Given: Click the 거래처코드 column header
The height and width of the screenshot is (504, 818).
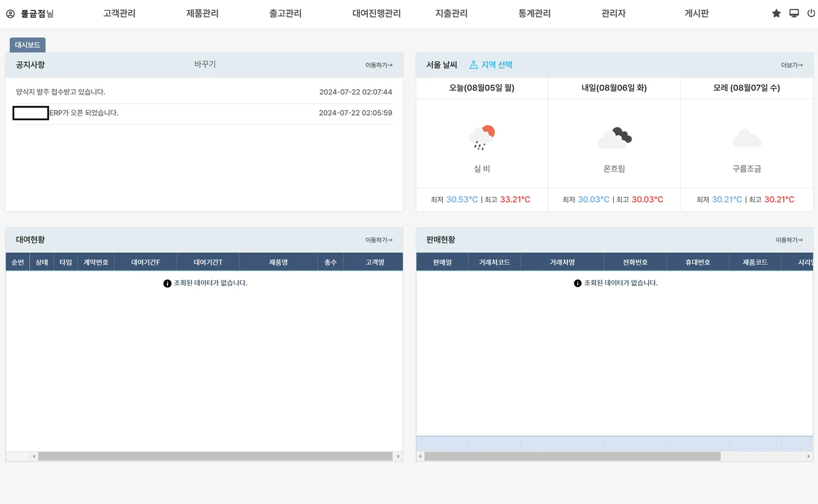Looking at the screenshot, I should pyautogui.click(x=494, y=262).
